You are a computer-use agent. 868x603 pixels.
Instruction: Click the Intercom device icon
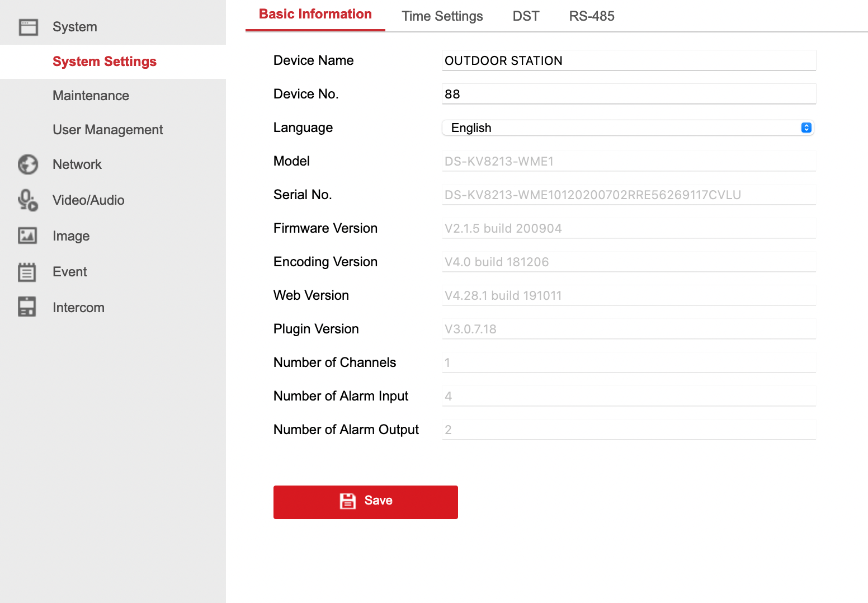point(27,307)
